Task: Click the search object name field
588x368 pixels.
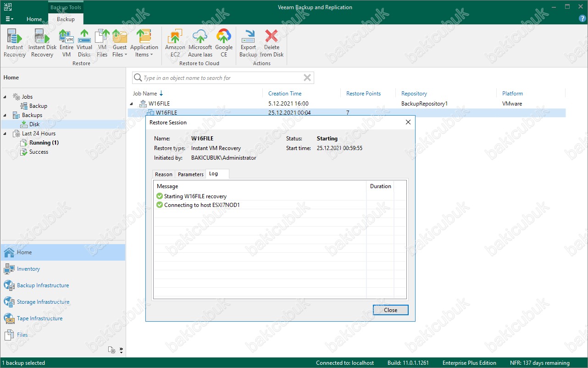Action: pyautogui.click(x=222, y=78)
